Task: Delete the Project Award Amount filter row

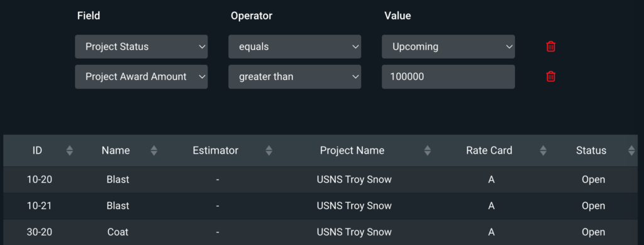Action: (551, 76)
